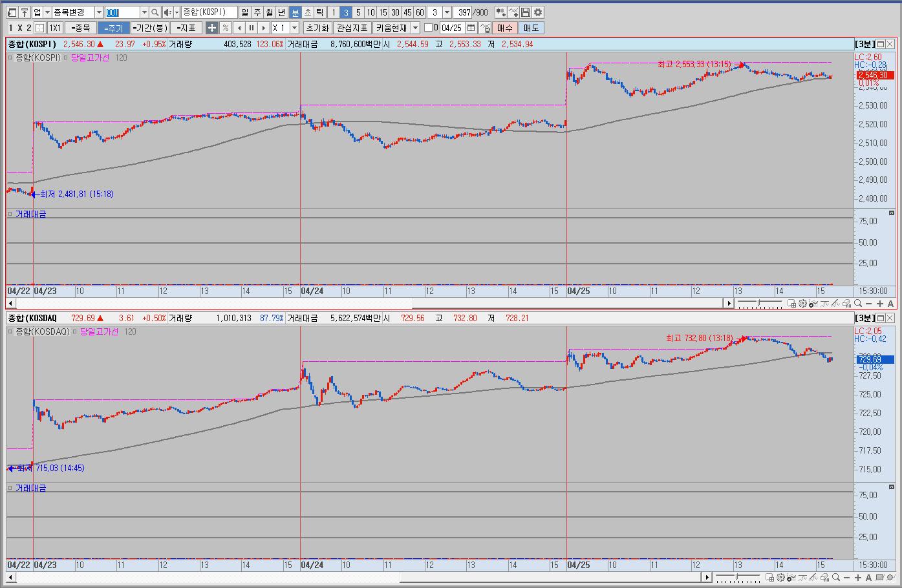Click the rectangle draw icon on KOSDAQ bar
Viewport: 902px width, 588px height.
879,578
